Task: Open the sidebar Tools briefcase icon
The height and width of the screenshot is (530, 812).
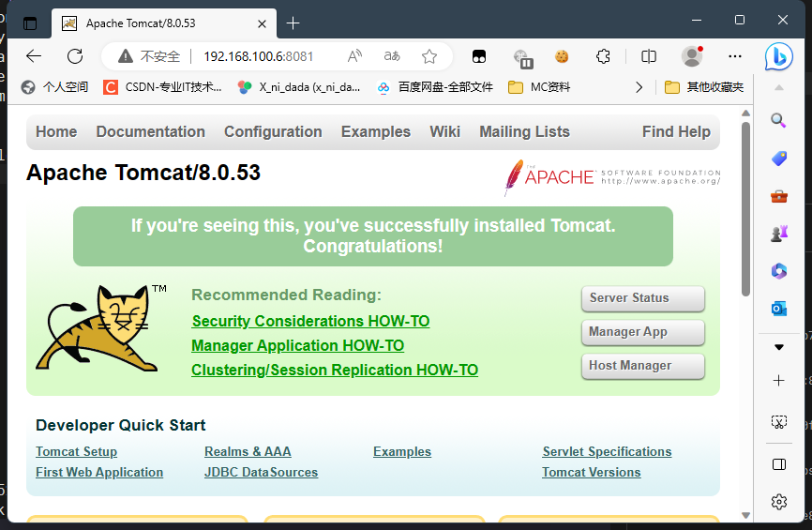Action: click(779, 196)
